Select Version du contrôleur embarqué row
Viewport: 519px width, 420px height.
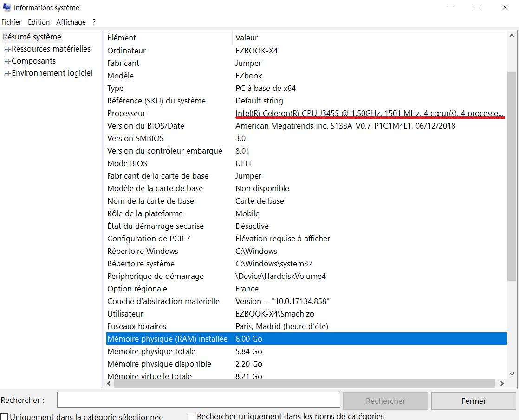pyautogui.click(x=306, y=151)
